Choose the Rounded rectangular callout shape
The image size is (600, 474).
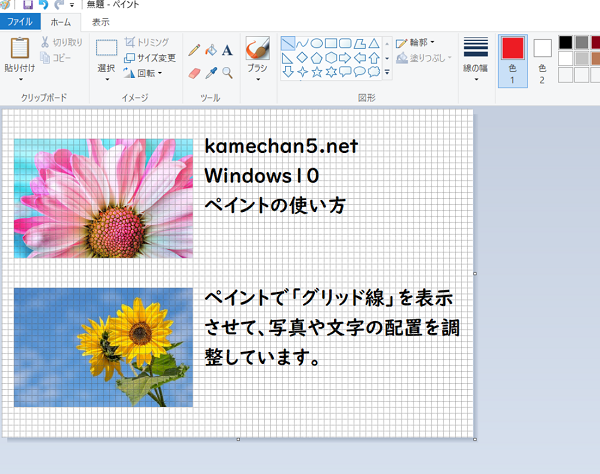[345, 72]
